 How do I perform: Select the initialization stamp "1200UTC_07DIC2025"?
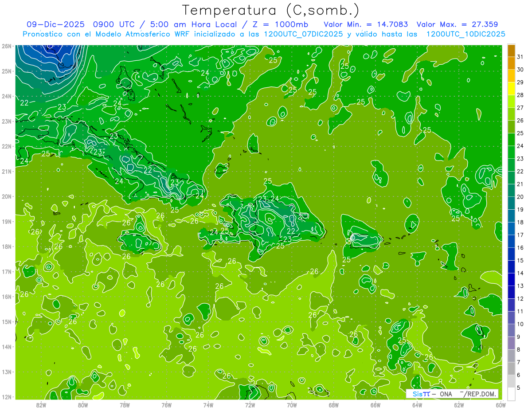[303, 34]
